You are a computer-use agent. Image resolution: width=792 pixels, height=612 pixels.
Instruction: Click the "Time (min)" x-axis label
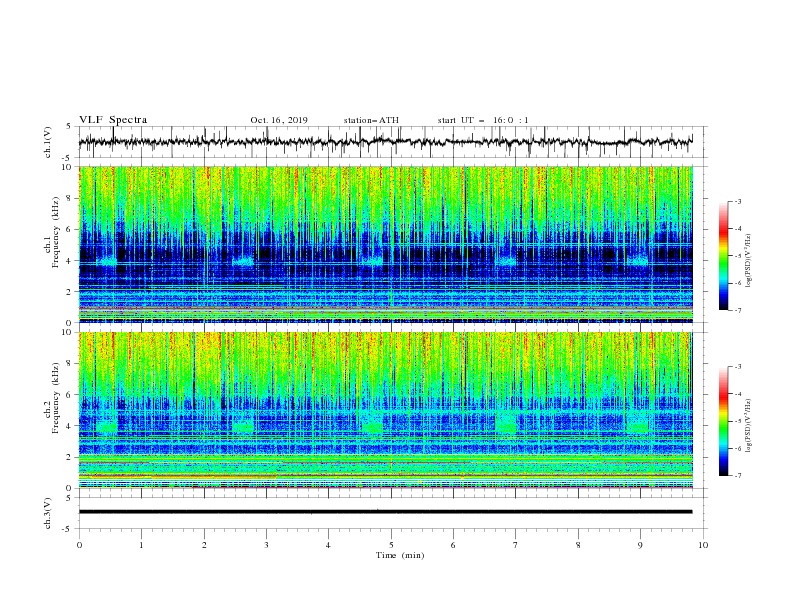[400, 555]
